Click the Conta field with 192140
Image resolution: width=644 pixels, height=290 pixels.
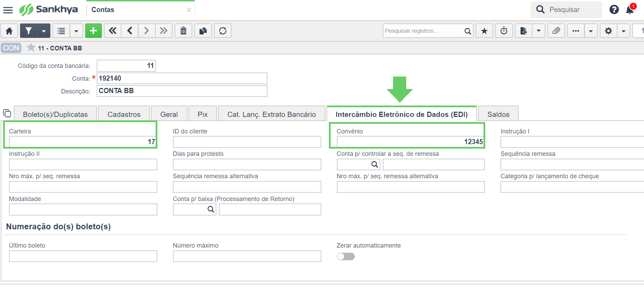point(182,78)
